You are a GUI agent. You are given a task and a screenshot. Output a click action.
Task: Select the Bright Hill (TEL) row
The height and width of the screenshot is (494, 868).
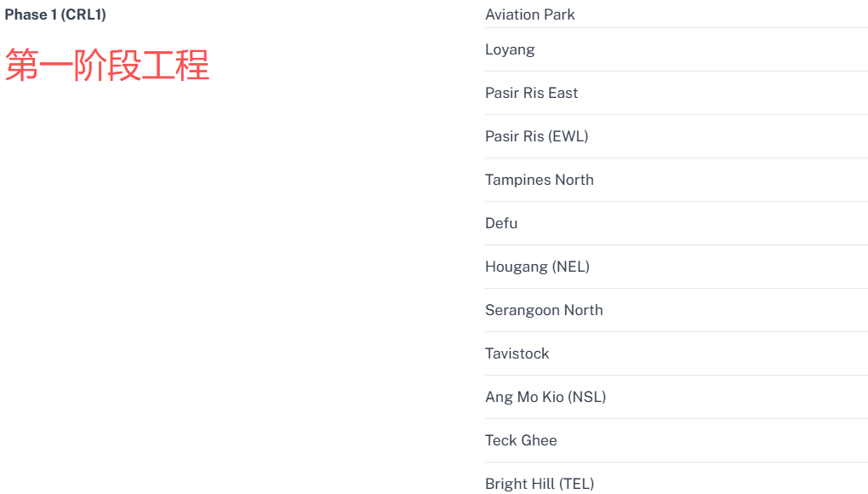677,479
